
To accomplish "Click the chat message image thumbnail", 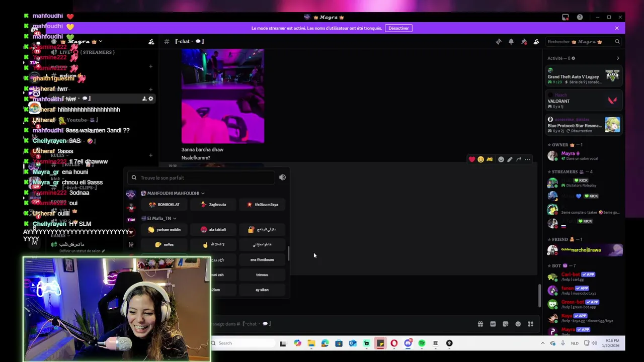I will tap(223, 96).
